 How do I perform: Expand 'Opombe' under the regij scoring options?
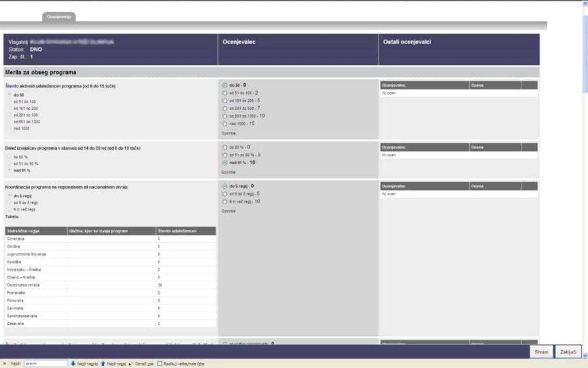[x=229, y=211]
